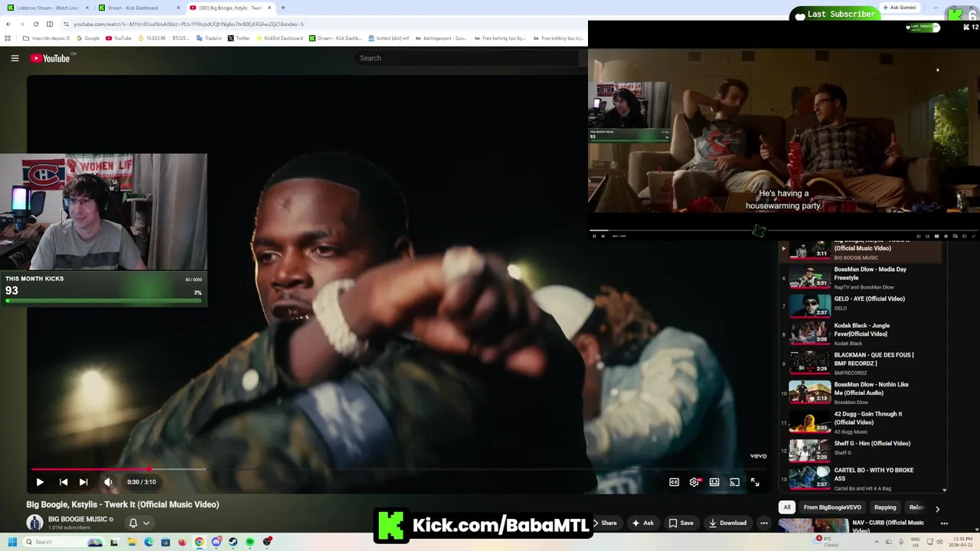Expand the subscription options arrow
The image size is (980, 551).
tap(145, 523)
